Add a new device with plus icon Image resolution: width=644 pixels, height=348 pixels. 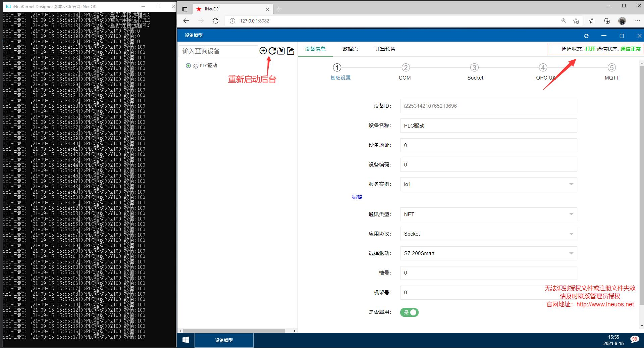point(263,51)
